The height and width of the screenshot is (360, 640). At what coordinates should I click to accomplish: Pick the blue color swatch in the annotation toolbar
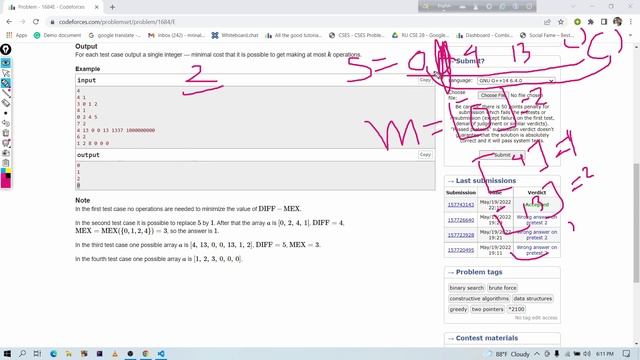click(x=3, y=171)
